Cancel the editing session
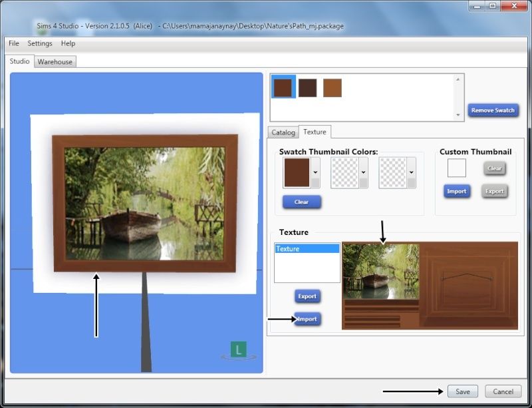Screen dimensions: 532x408 pos(503,391)
